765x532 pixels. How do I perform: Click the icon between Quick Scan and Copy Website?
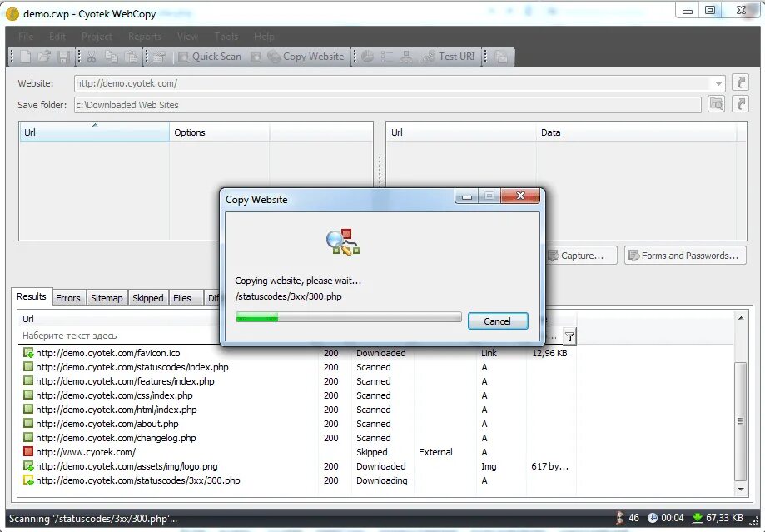(256, 57)
